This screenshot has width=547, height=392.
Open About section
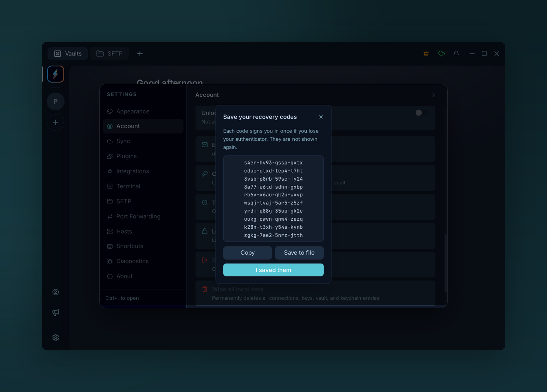coord(143,276)
